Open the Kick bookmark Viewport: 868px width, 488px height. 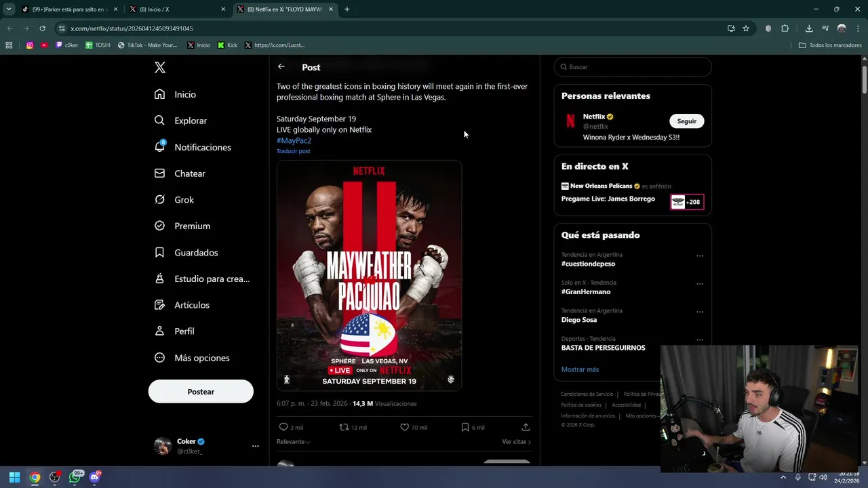228,45
